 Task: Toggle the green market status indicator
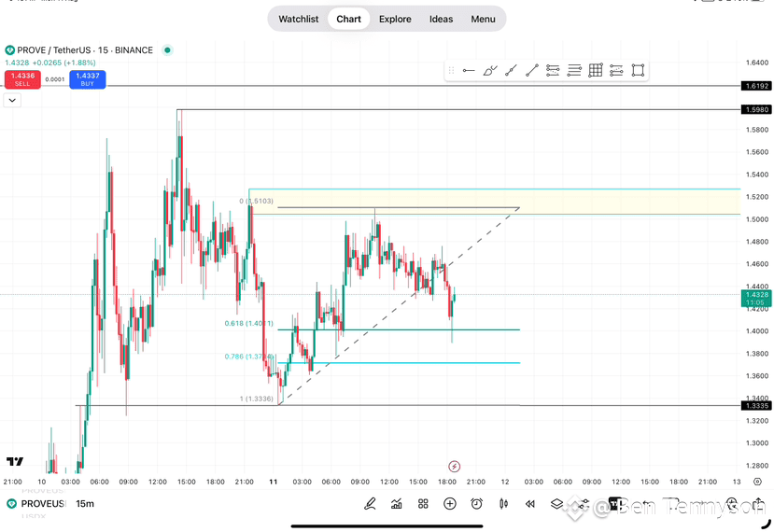pos(167,49)
